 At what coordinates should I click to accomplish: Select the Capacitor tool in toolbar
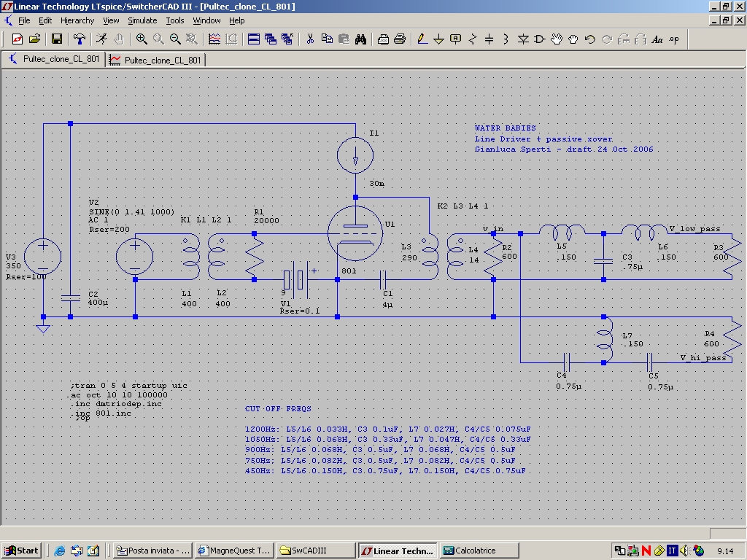point(489,39)
